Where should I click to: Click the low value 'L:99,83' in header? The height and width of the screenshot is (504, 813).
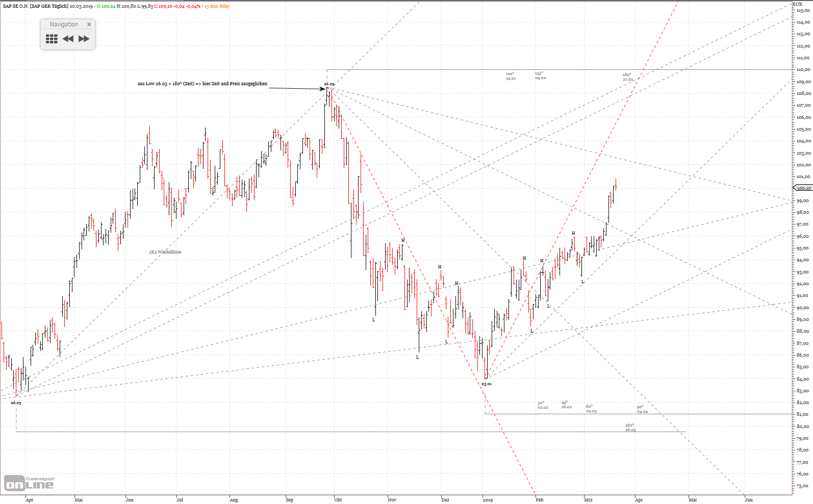pos(145,6)
